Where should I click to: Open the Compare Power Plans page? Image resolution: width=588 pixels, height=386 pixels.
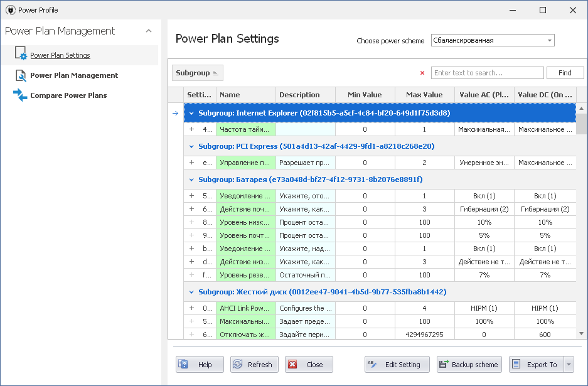pos(68,95)
